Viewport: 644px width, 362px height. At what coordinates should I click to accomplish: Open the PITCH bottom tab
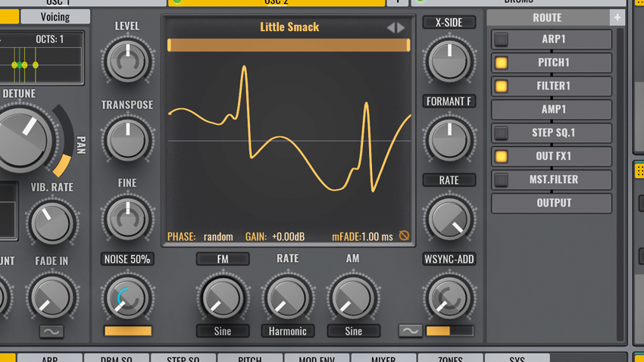pyautogui.click(x=250, y=358)
